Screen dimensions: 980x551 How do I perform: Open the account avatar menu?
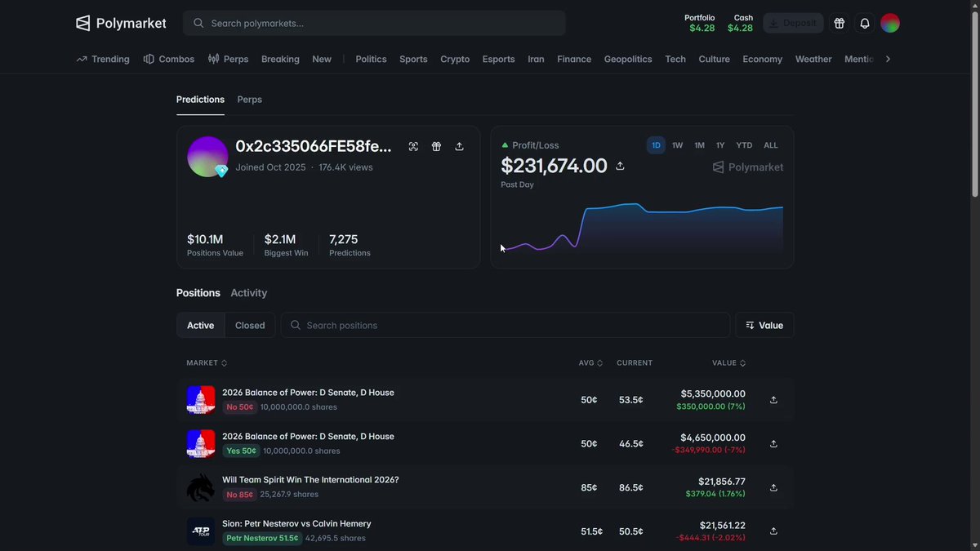(x=890, y=23)
